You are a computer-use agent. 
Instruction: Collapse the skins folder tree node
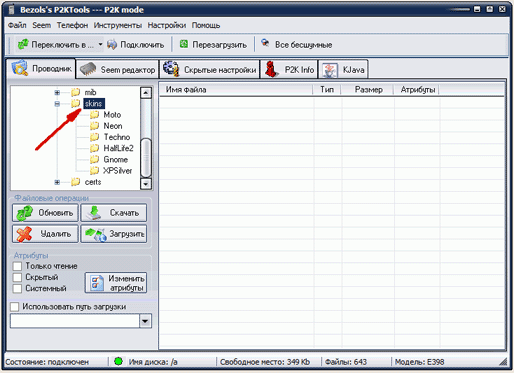click(57, 104)
